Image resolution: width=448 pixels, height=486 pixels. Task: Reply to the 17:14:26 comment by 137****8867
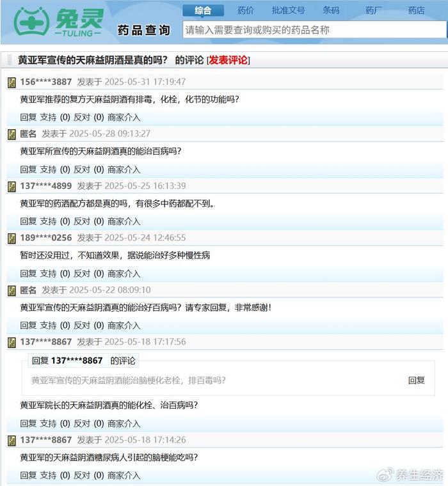(x=28, y=475)
